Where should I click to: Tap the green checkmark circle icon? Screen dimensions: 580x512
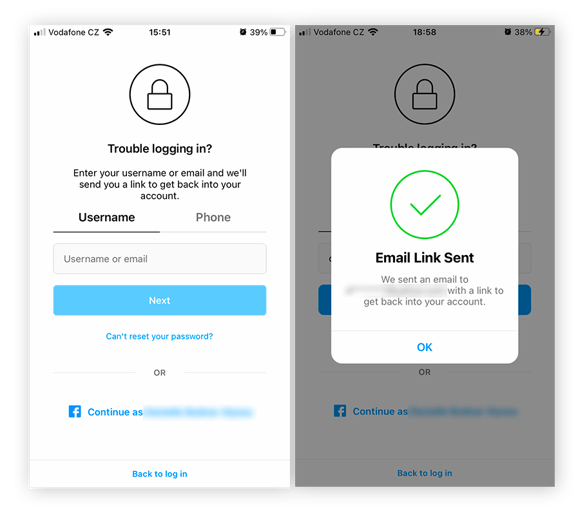pyautogui.click(x=425, y=204)
